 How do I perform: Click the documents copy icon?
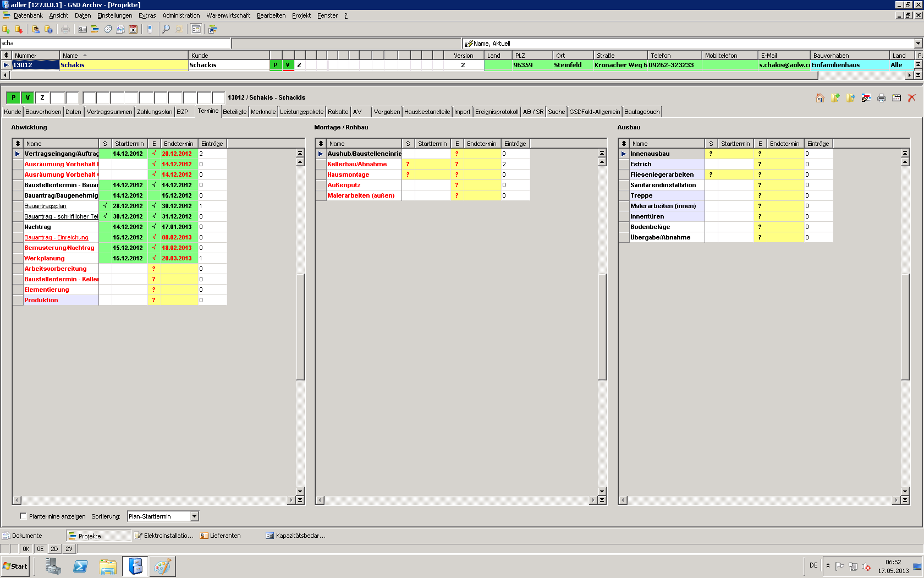point(120,29)
